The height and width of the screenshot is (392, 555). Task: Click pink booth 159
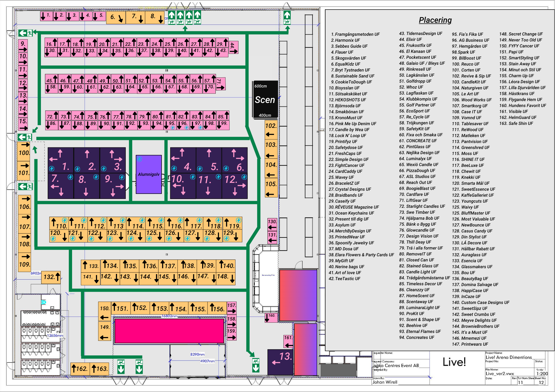click(x=232, y=334)
